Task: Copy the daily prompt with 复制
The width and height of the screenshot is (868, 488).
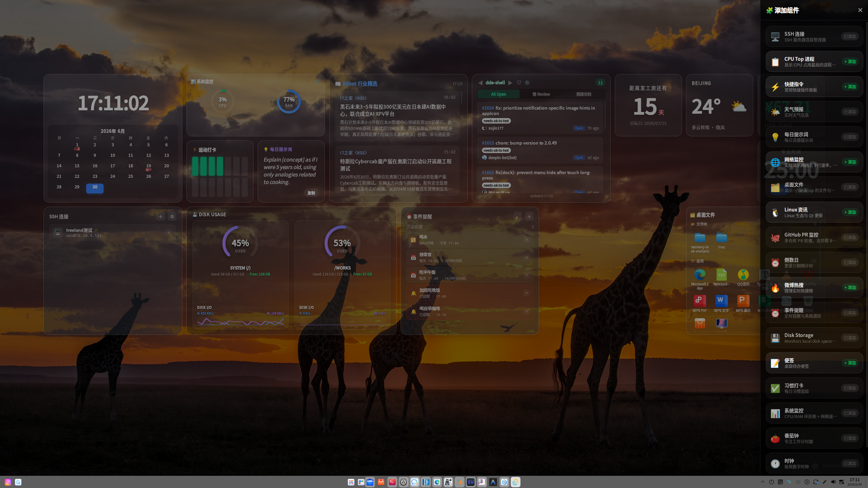Action: [x=311, y=193]
